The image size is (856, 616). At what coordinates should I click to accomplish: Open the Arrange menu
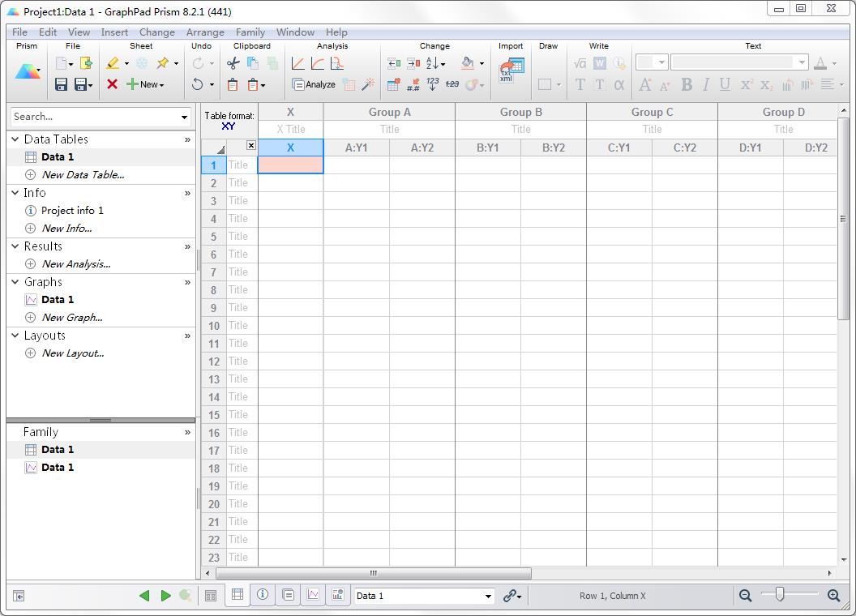pos(205,32)
